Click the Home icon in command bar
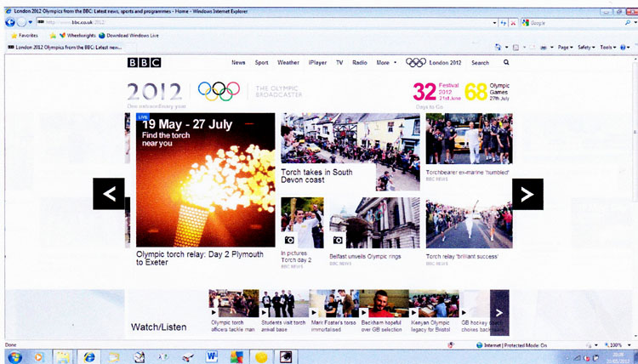The image size is (638, 364). pos(498,47)
